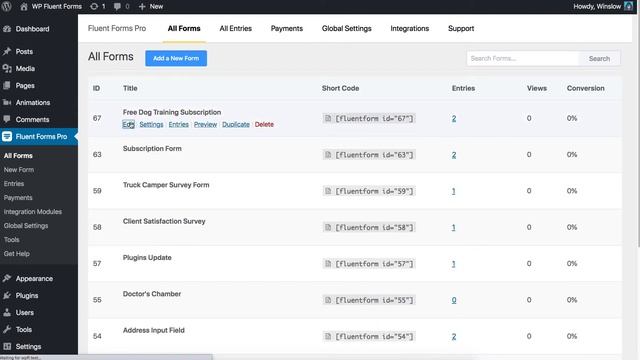Open the WP Fluent Forms site home icon

tap(24, 7)
